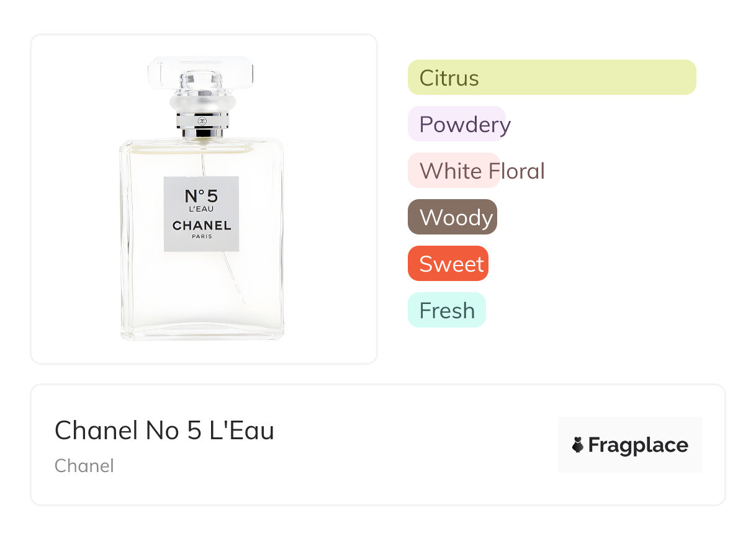This screenshot has width=756, height=536.
Task: Click the Fragplace perfume bottle logo icon
Action: click(578, 445)
